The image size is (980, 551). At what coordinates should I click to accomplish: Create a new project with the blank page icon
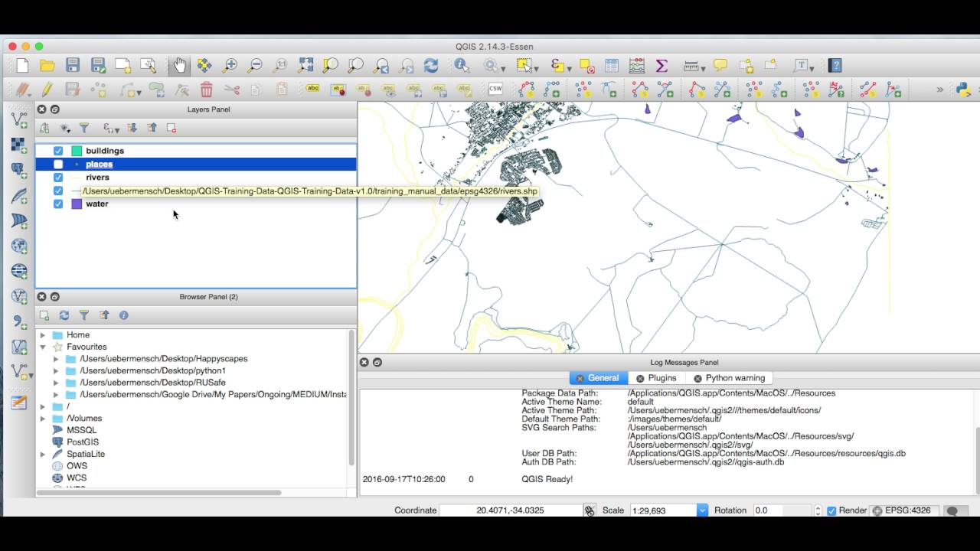[22, 66]
